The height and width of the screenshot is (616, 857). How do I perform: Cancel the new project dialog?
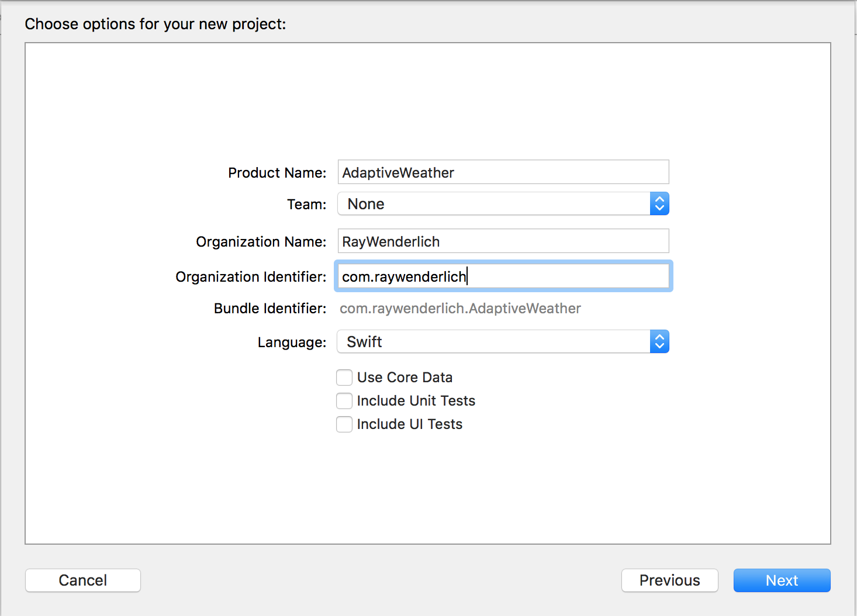point(83,580)
